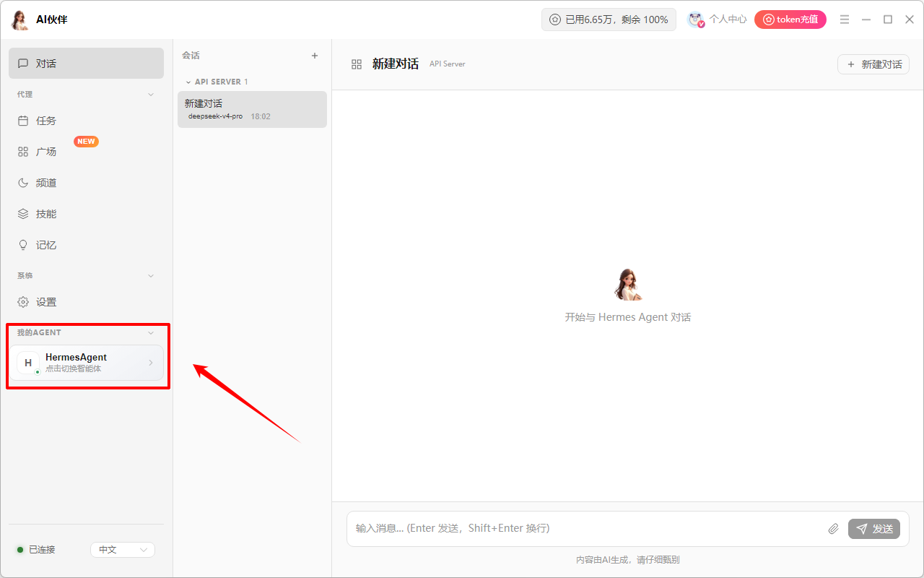
Task: Click the 会话 sessions heading
Action: coord(191,56)
